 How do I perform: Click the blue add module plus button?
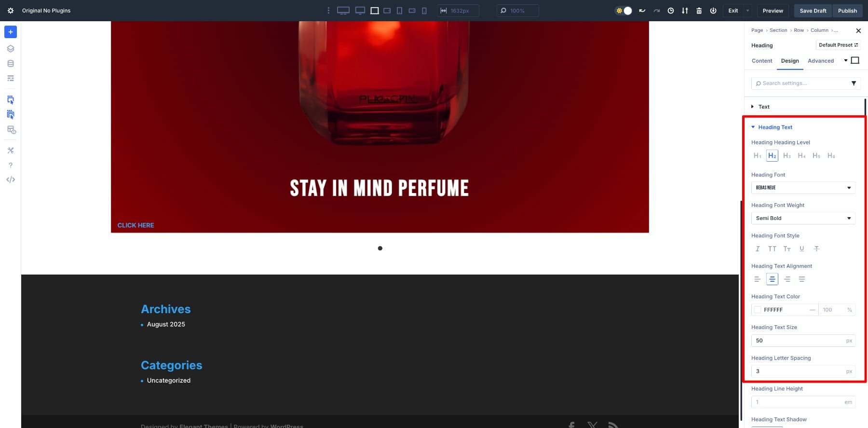(x=11, y=32)
